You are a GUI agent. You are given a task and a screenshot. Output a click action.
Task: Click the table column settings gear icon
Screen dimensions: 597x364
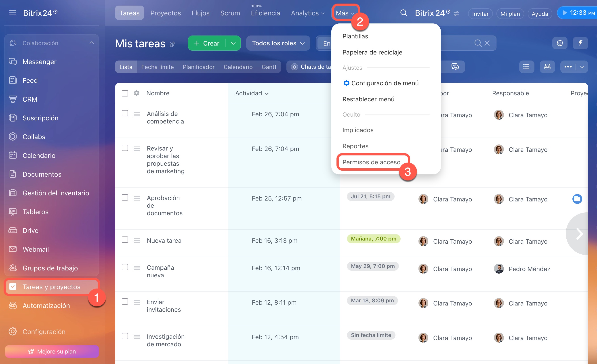137,93
